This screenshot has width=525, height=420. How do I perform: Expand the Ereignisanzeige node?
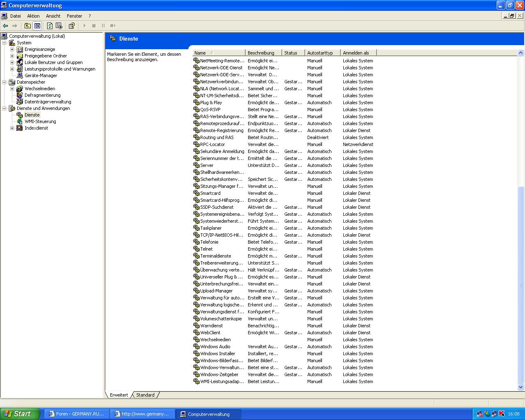tap(12, 49)
